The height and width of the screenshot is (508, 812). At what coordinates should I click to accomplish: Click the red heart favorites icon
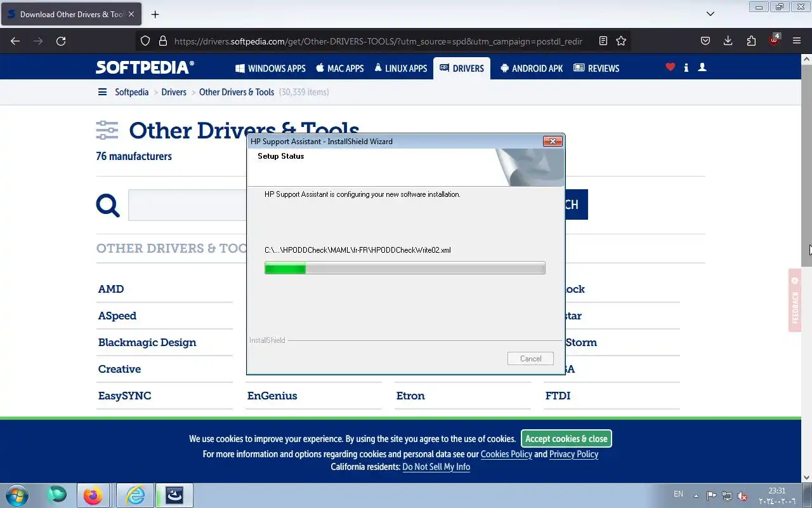pyautogui.click(x=670, y=67)
